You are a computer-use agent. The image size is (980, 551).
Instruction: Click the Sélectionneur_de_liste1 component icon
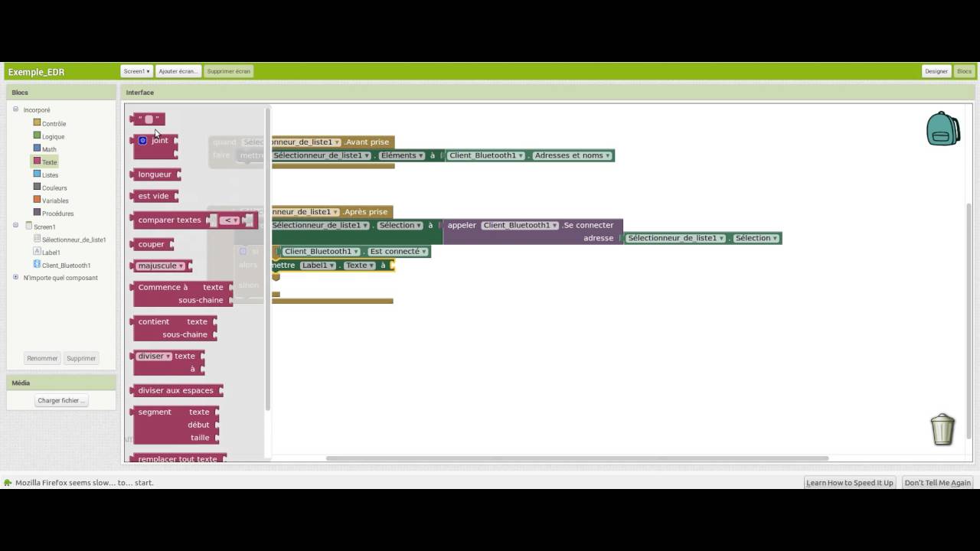coord(37,239)
